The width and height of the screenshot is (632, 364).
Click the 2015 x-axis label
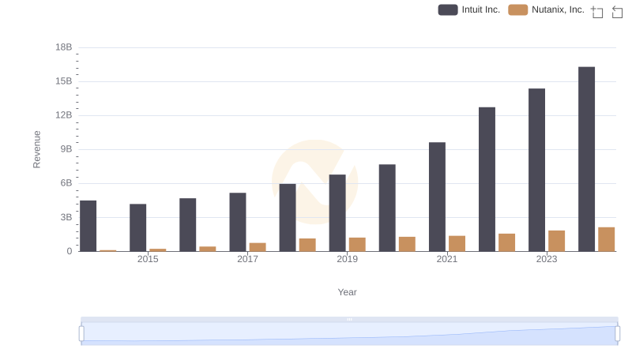(148, 259)
